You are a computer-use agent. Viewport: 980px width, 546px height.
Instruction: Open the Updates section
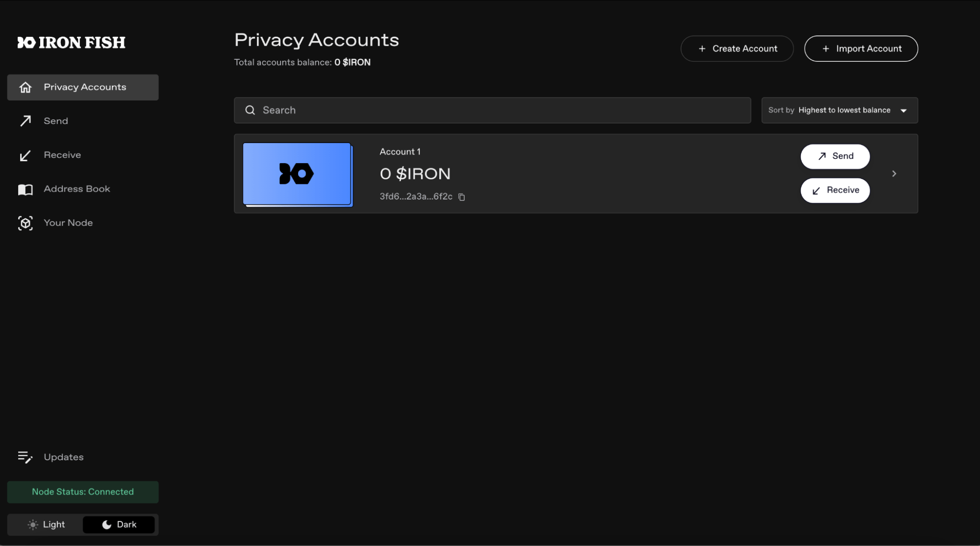tap(63, 457)
